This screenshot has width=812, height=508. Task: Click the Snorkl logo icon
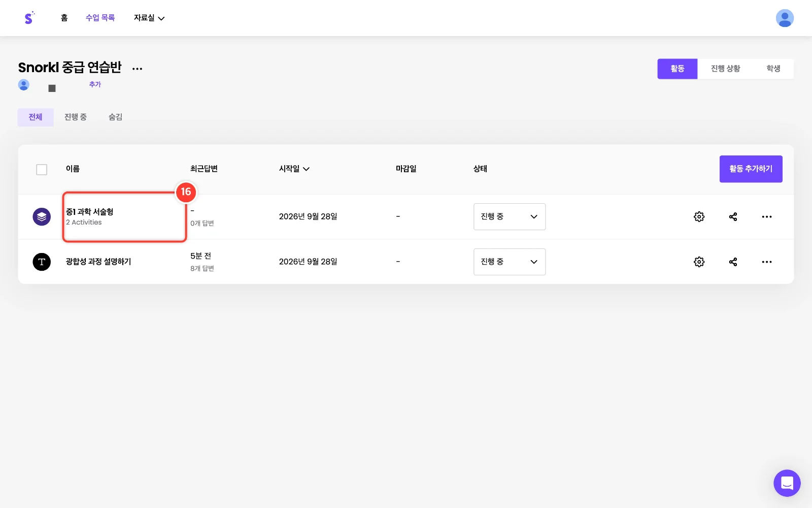click(x=29, y=18)
